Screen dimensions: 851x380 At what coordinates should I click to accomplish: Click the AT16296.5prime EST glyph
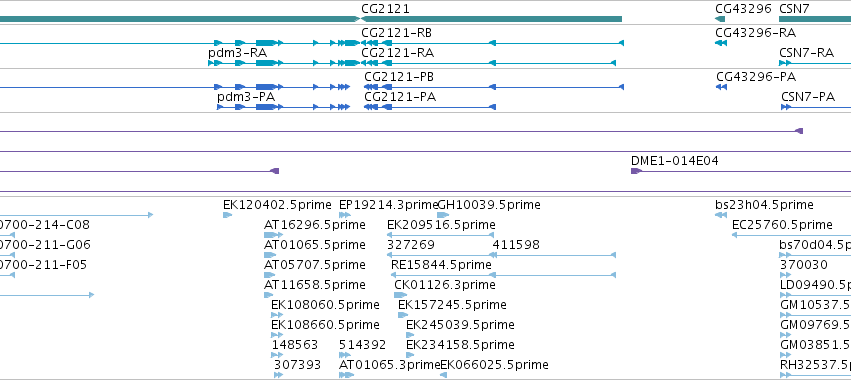pos(273,235)
